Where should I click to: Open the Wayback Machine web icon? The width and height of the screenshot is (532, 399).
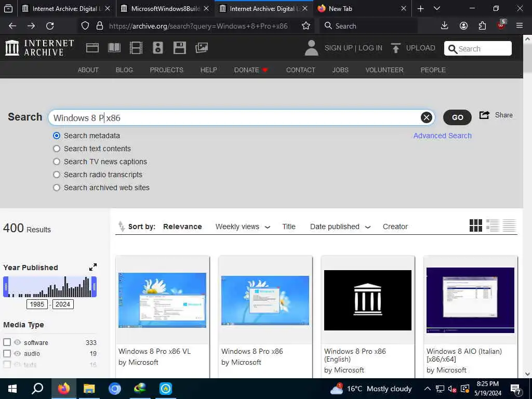(92, 48)
